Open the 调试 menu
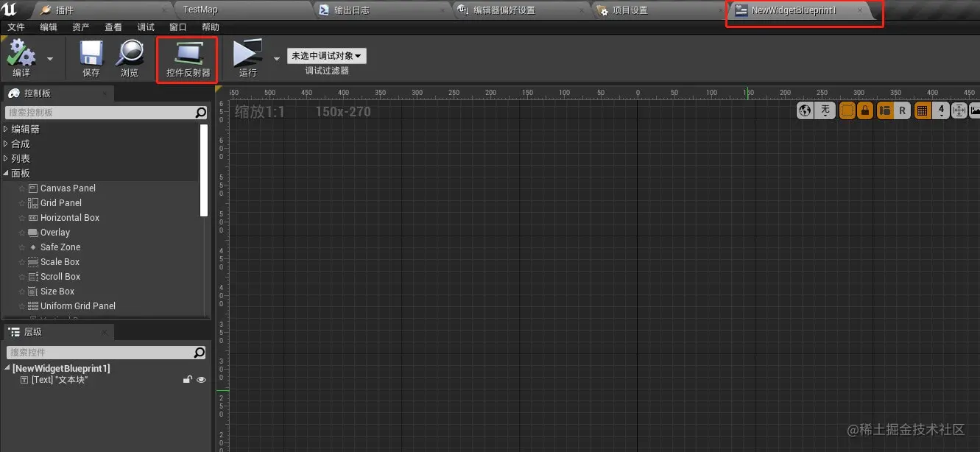980x452 pixels. [x=146, y=27]
